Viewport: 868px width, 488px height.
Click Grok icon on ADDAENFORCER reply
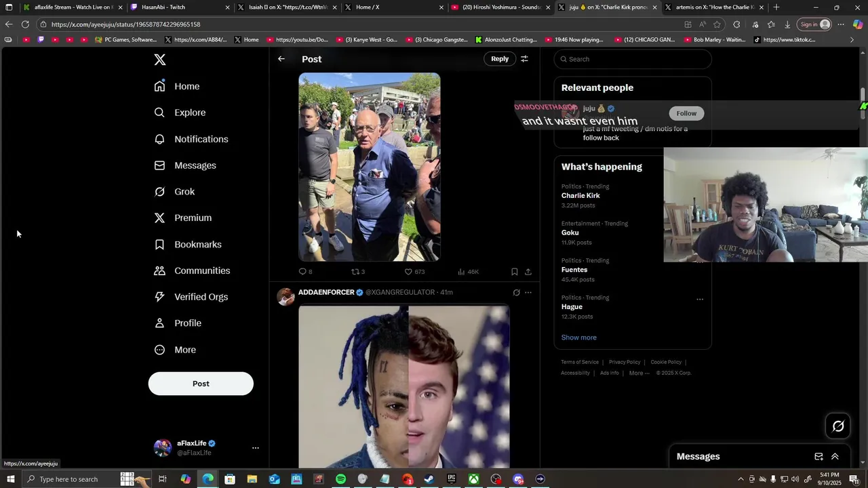pos(516,293)
